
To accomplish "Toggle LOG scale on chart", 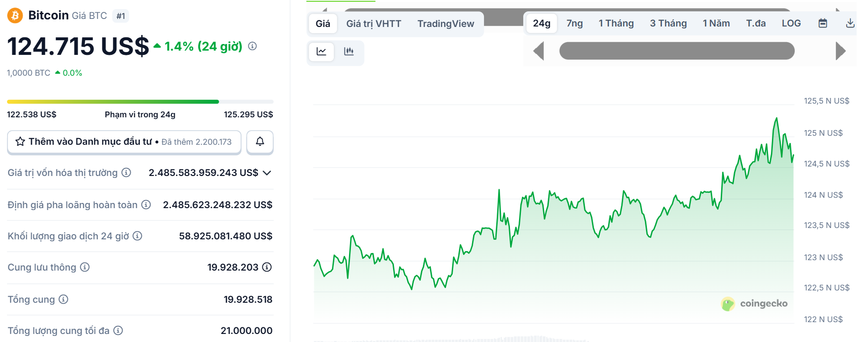I will (x=791, y=23).
